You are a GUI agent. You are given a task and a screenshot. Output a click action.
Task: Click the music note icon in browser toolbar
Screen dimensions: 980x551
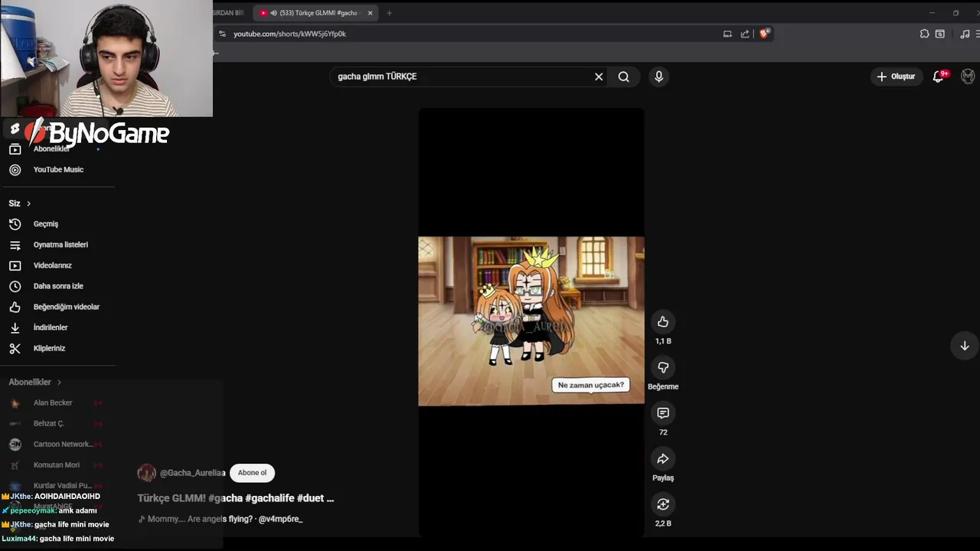[x=965, y=34]
